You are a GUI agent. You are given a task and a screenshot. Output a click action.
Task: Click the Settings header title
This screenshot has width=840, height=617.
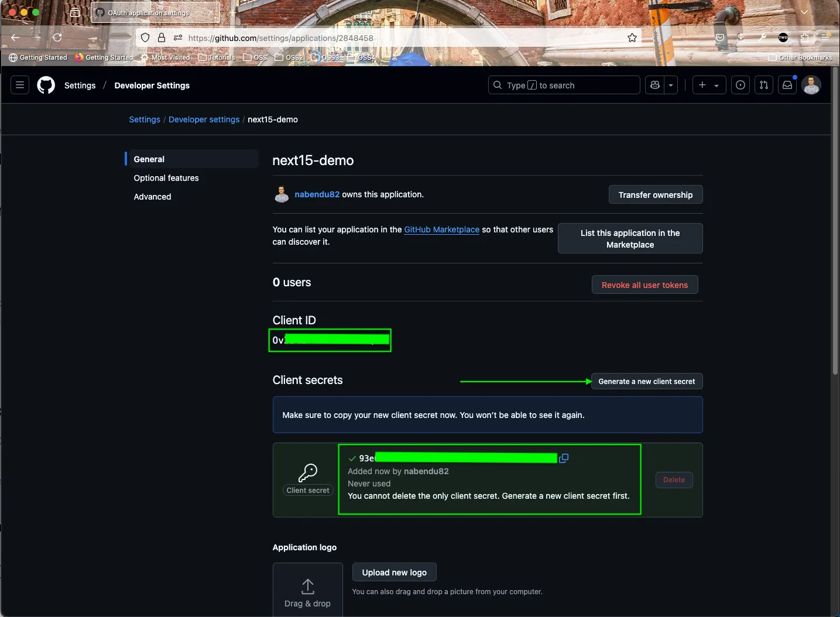(x=80, y=85)
